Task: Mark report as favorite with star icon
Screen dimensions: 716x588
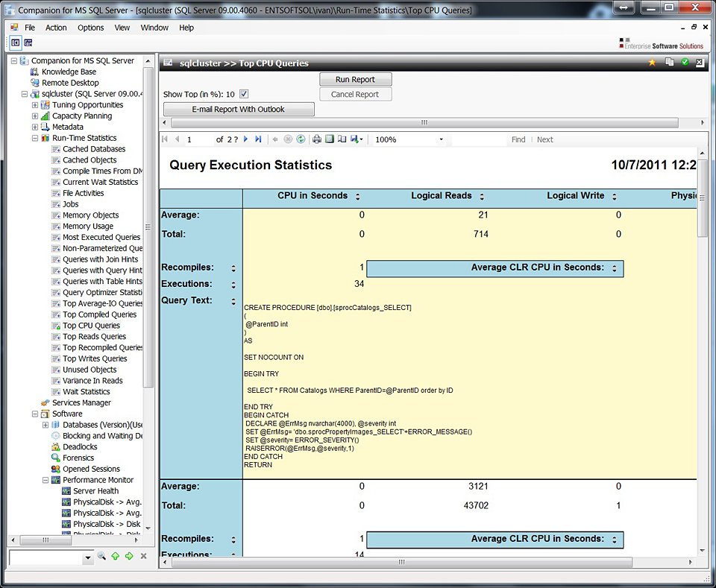Action: coord(652,63)
